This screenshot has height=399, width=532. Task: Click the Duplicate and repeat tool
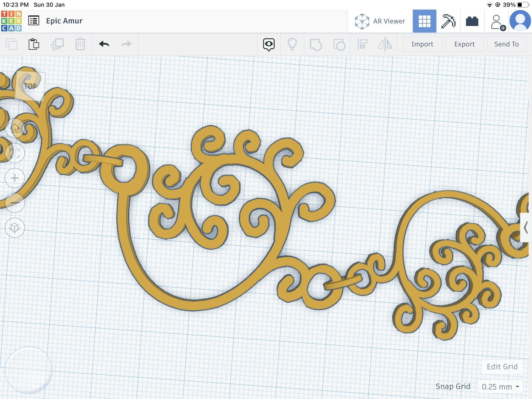(57, 44)
